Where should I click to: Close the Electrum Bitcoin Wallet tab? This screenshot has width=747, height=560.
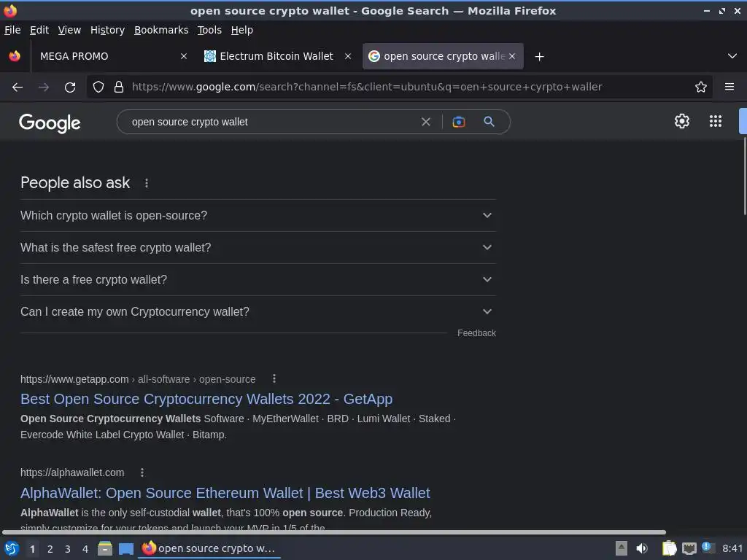click(x=348, y=56)
